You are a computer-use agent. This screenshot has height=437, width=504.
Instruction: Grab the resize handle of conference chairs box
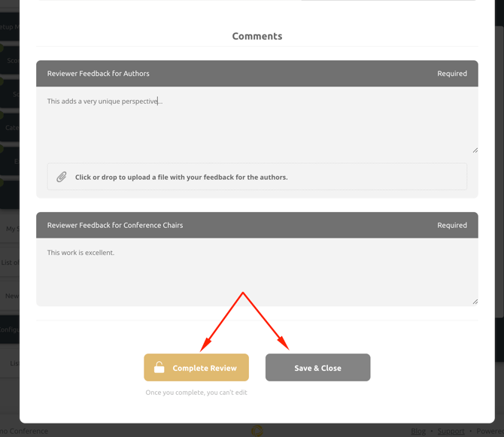pyautogui.click(x=475, y=302)
